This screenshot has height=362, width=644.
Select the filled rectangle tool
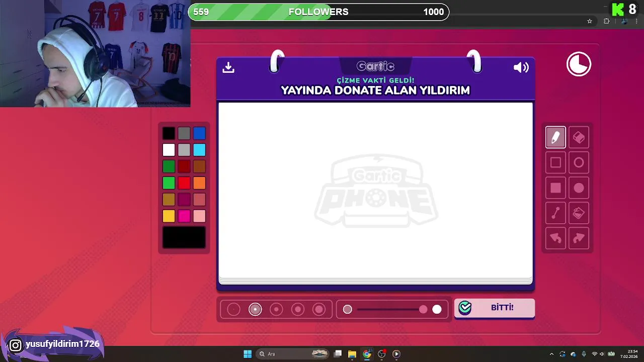555,188
